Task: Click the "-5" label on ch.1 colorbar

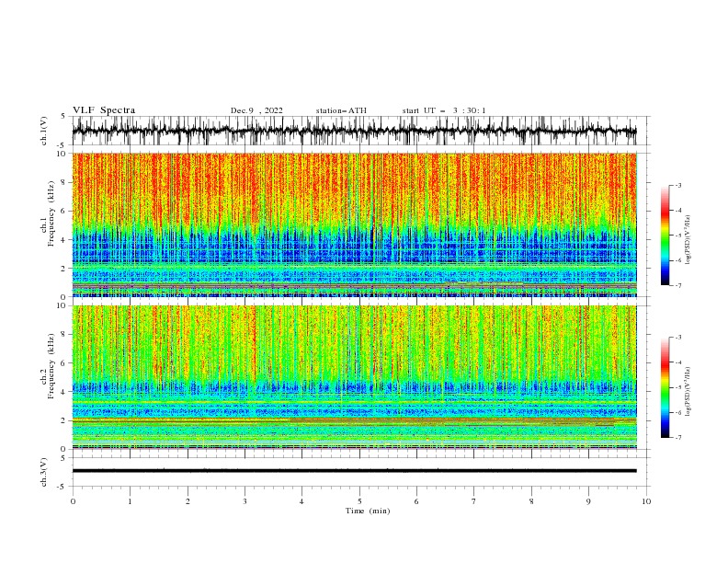Action: (678, 236)
